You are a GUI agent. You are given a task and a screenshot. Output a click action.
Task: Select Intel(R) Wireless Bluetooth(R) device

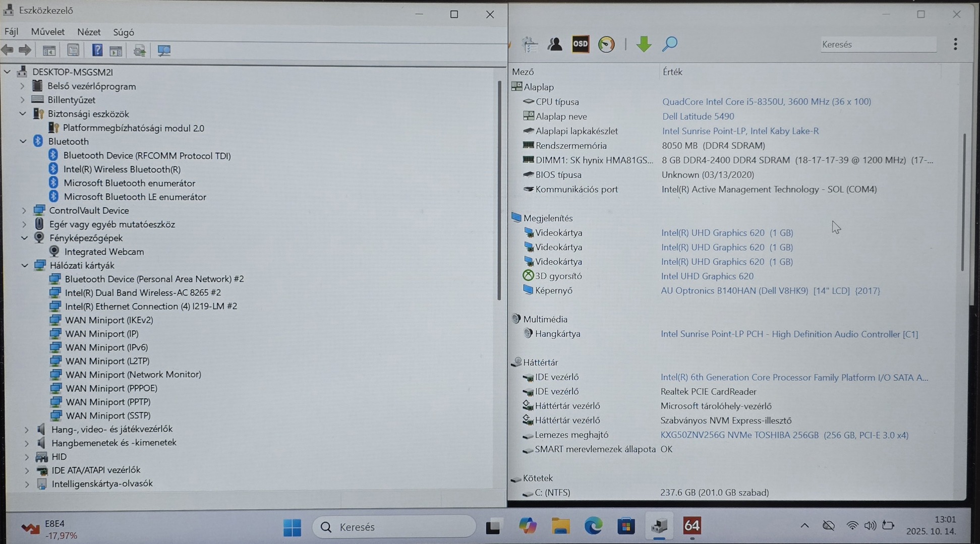[x=122, y=169]
